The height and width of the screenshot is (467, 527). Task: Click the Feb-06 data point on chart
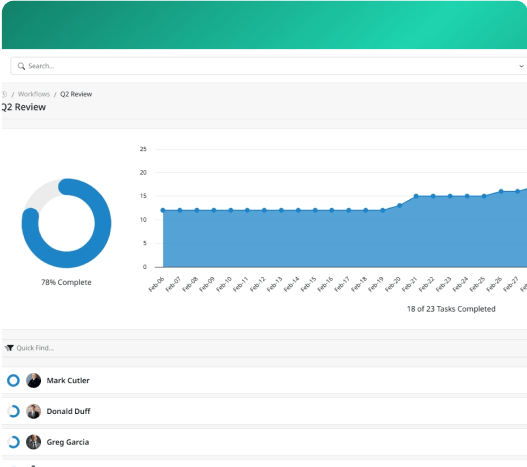point(163,210)
